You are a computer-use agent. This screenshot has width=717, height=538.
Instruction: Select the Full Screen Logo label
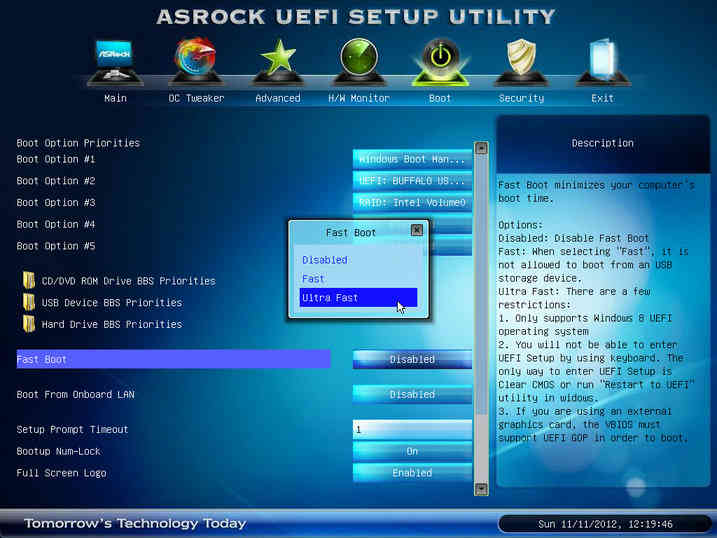click(61, 473)
